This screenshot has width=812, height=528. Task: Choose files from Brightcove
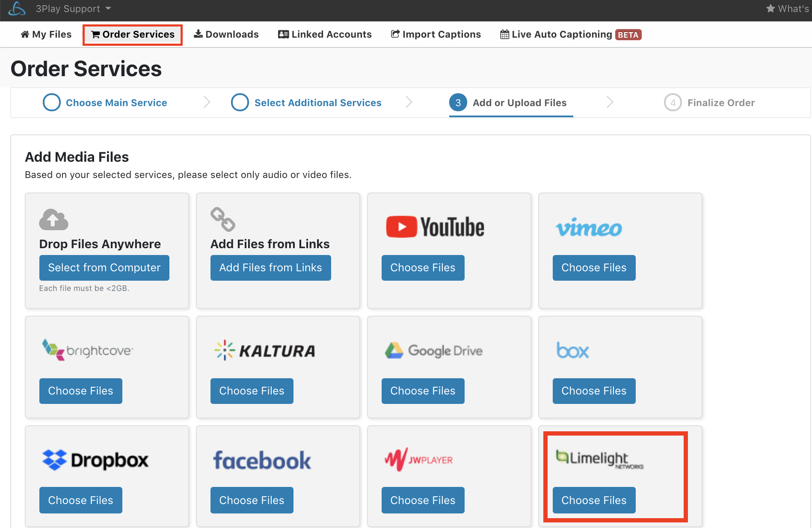[81, 391]
